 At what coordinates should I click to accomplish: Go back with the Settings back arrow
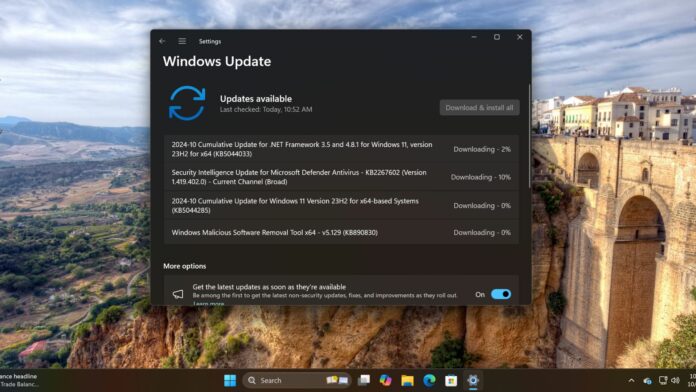click(x=162, y=41)
